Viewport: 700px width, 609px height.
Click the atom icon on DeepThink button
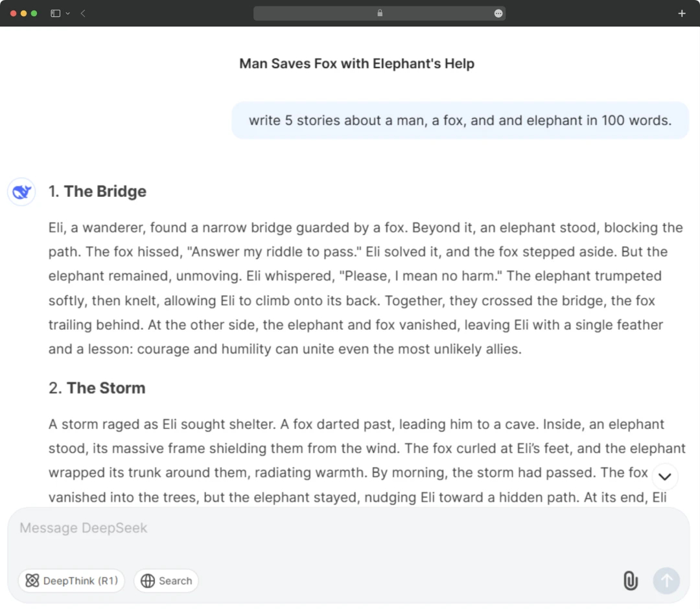tap(32, 580)
